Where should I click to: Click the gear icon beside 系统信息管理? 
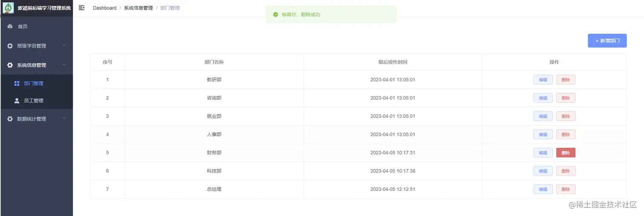pyautogui.click(x=10, y=65)
